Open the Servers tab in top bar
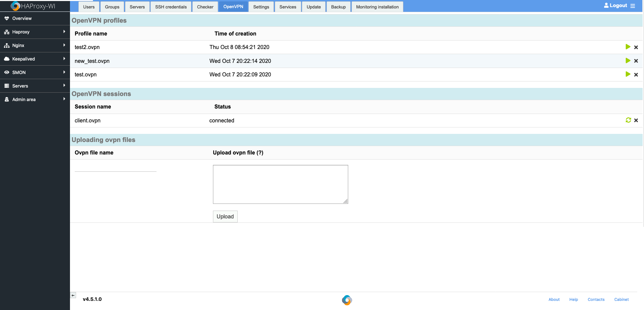This screenshot has width=644, height=310. tap(137, 7)
